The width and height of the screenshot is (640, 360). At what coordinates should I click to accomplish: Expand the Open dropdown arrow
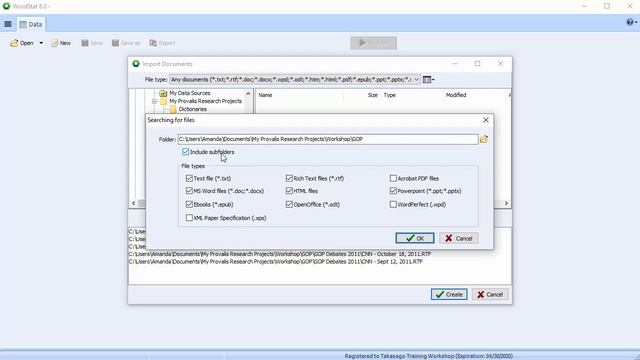coord(41,43)
